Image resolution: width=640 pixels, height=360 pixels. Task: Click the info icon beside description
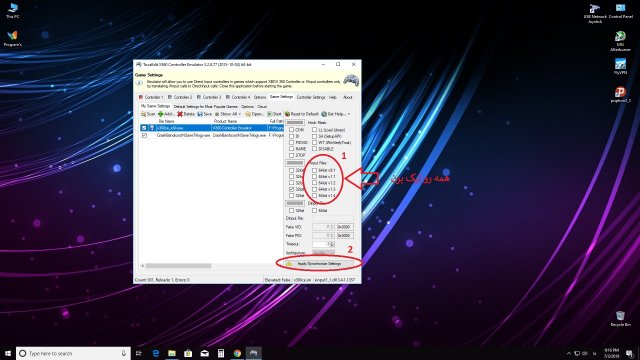tap(140, 83)
